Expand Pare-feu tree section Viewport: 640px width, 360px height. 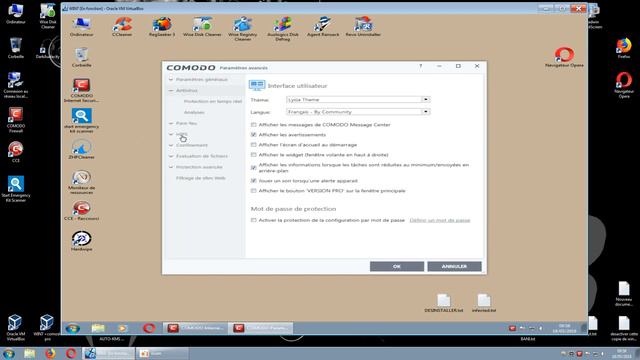(171, 123)
